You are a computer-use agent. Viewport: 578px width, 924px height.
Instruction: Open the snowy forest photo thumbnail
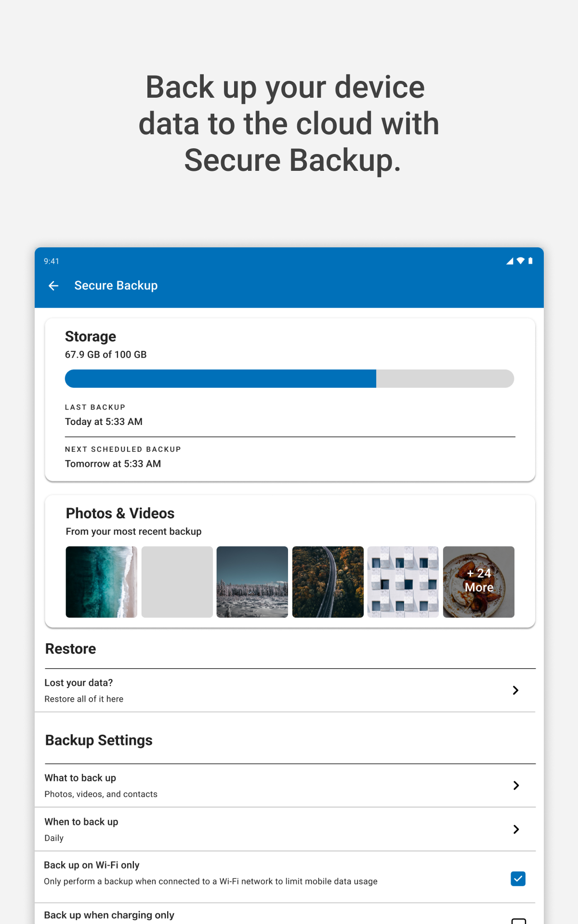[252, 582]
